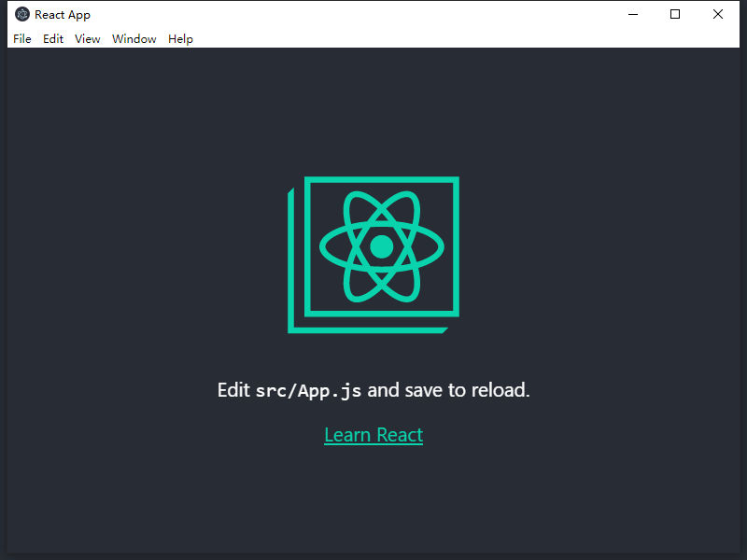
Task: Follow the Learn React link
Action: (x=373, y=435)
